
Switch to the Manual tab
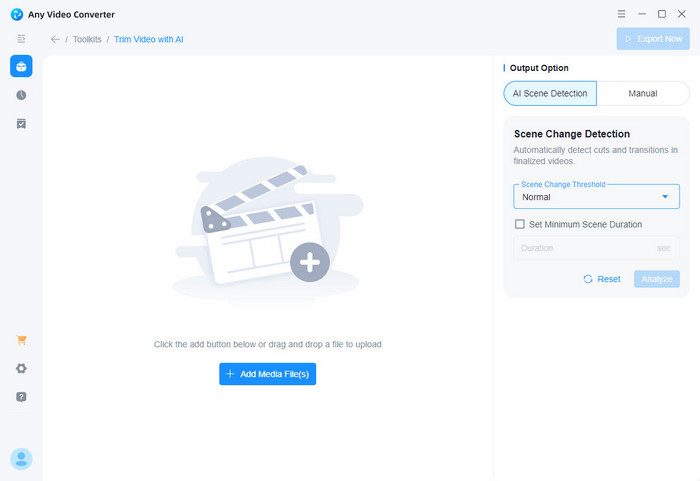[642, 93]
